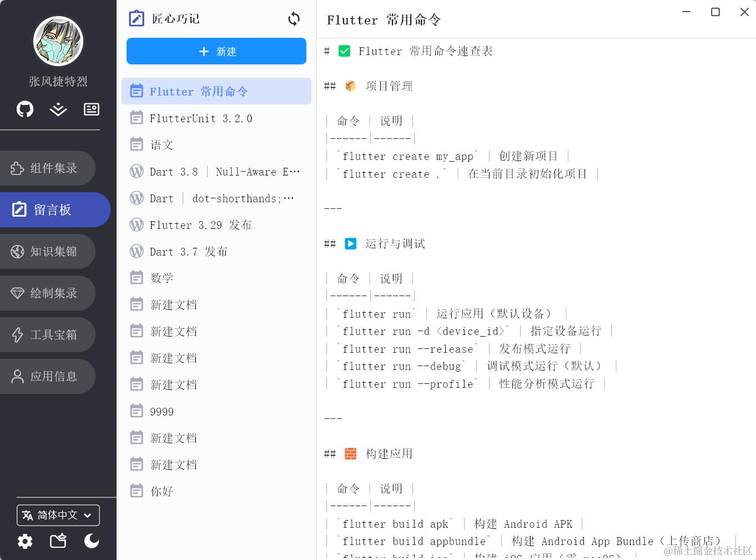The image size is (756, 560).
Task: Open the 应用信息 section
Action: point(48,376)
